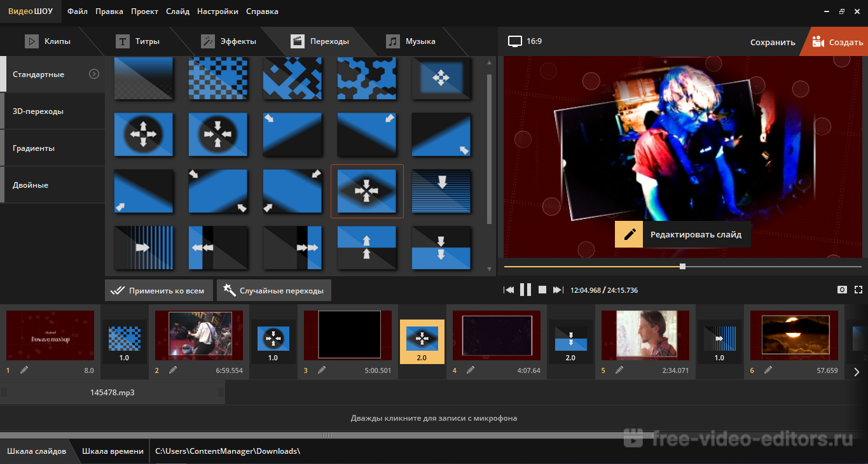Select slide 3 black thumbnail
This screenshot has height=464, width=868.
click(348, 335)
